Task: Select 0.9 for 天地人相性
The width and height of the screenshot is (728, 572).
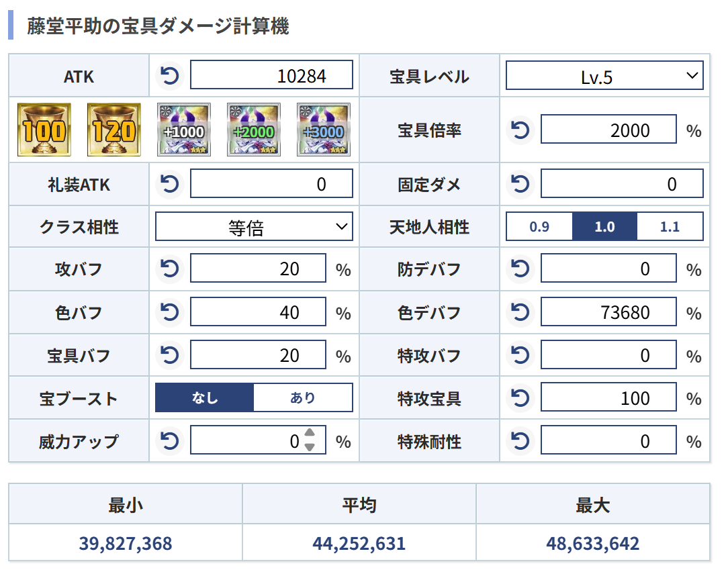Action: point(539,226)
